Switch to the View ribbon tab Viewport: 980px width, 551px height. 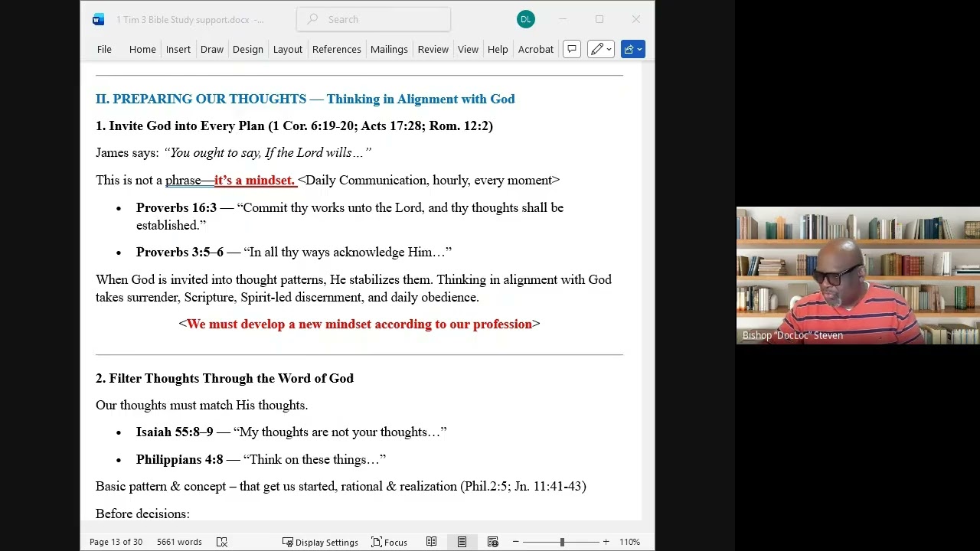468,49
